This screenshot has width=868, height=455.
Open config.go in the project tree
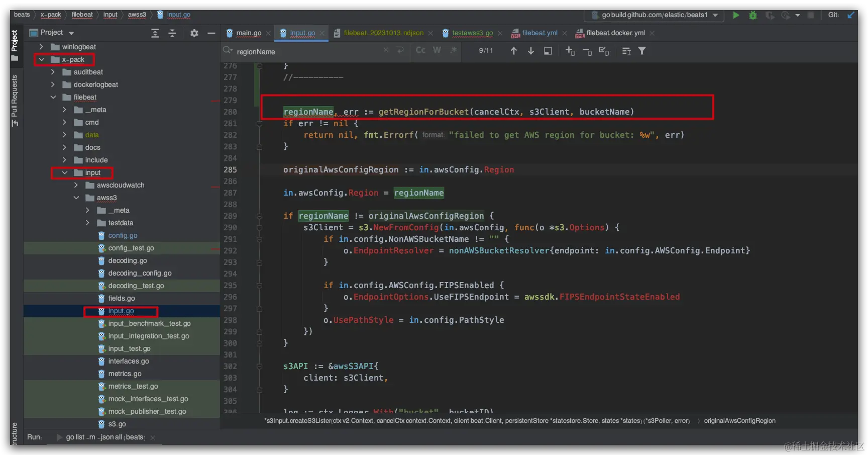[x=123, y=235]
